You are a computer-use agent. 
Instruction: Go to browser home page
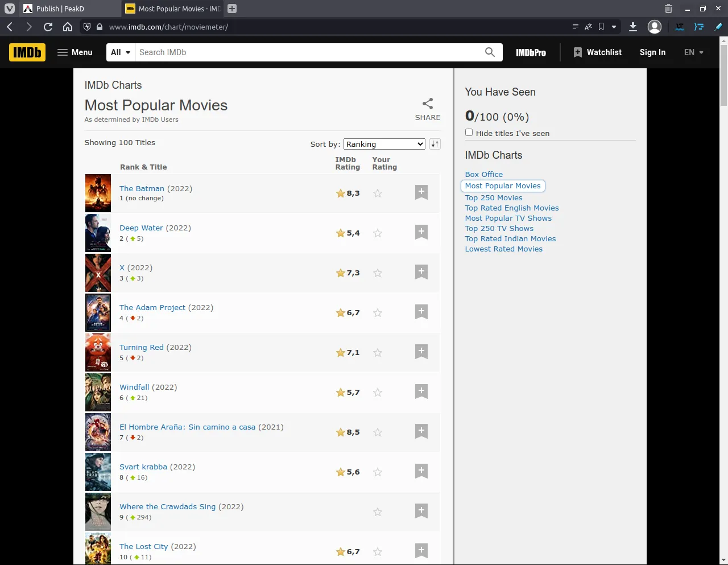tap(67, 27)
